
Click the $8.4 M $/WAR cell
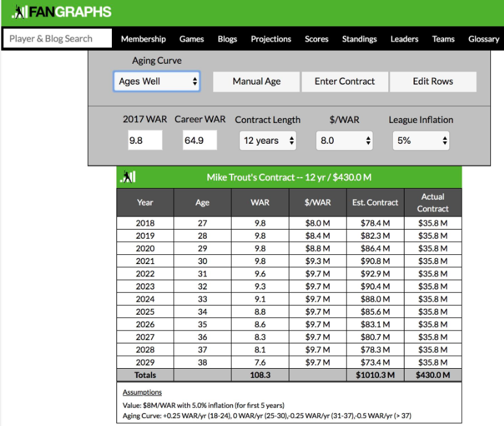(317, 235)
